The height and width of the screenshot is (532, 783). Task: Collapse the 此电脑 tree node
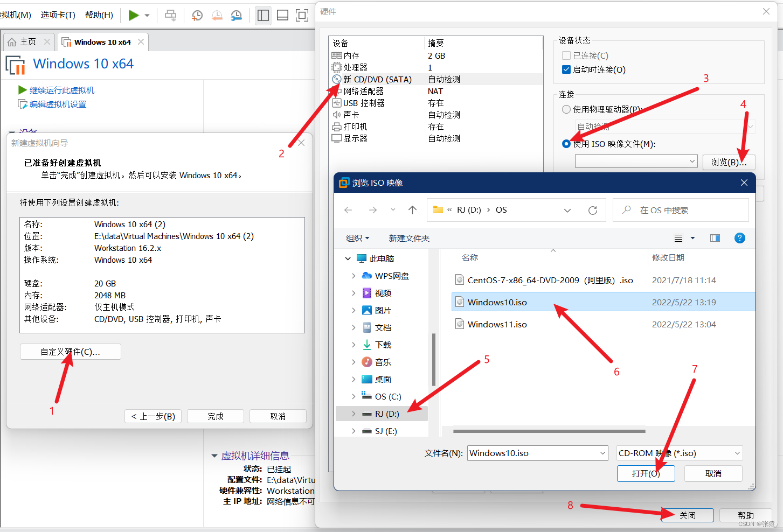348,258
